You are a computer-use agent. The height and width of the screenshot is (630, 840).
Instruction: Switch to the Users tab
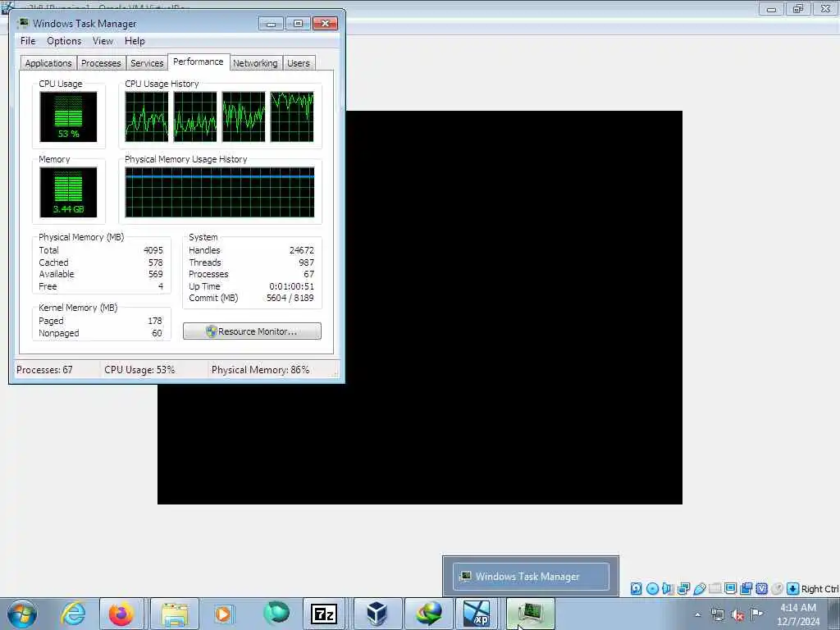299,63
